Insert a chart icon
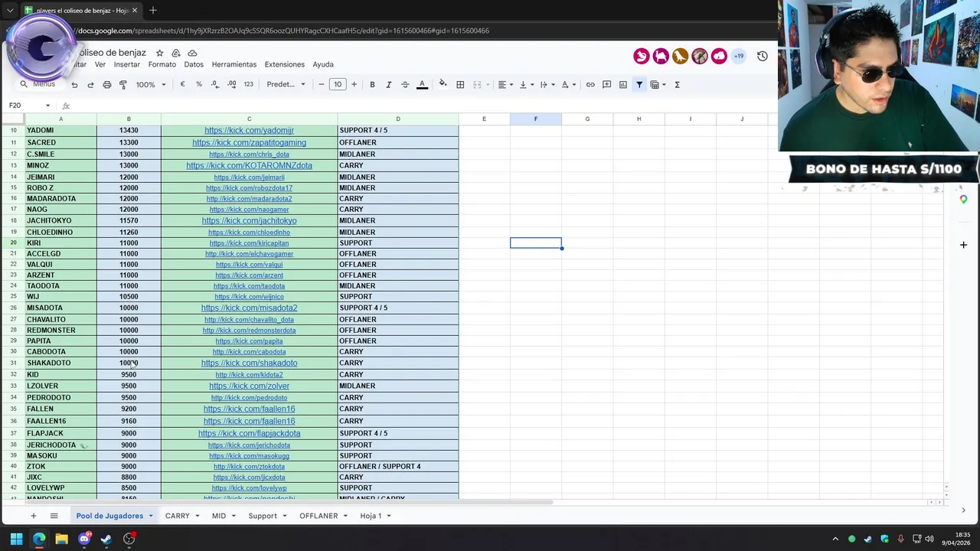 click(x=623, y=84)
